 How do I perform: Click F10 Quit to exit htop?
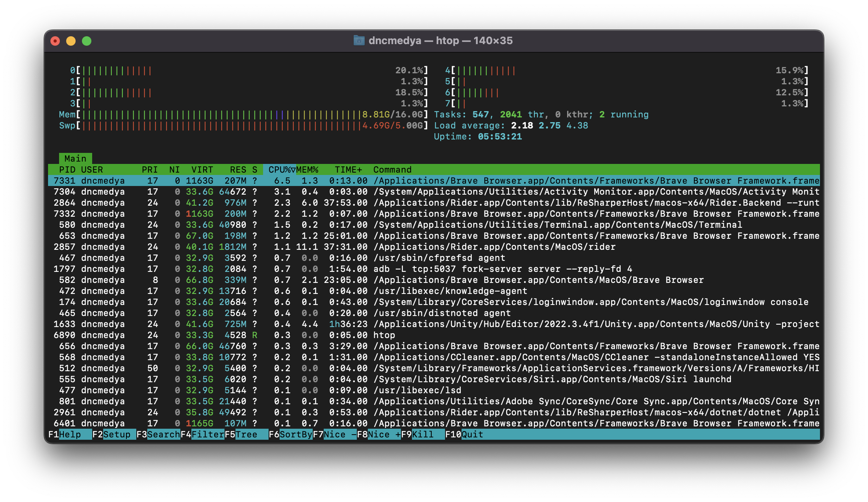coord(472,434)
